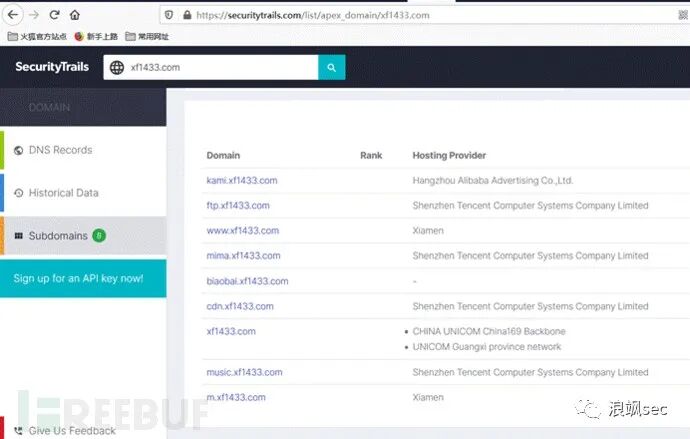The image size is (690, 439).
Task: Open the 火狐官方站点 bookmark folder
Action: [x=37, y=37]
